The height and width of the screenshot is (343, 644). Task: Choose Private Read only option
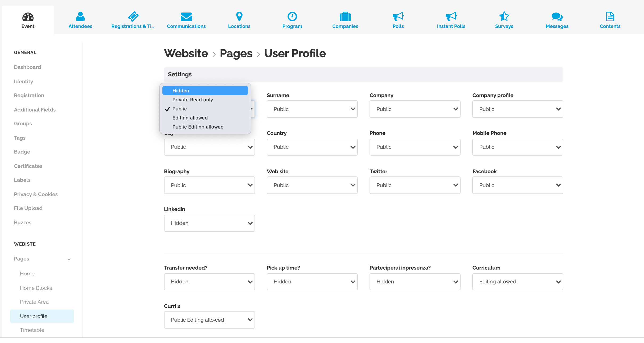pos(192,100)
